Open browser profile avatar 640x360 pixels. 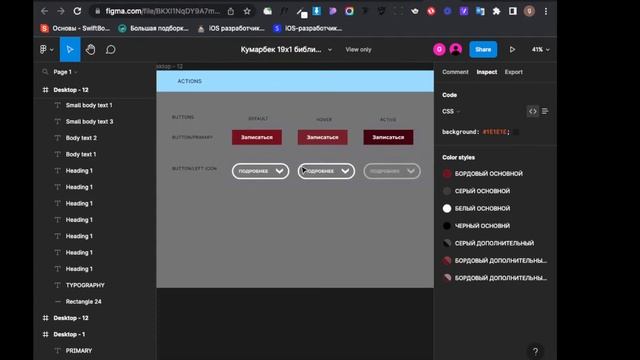(529, 11)
